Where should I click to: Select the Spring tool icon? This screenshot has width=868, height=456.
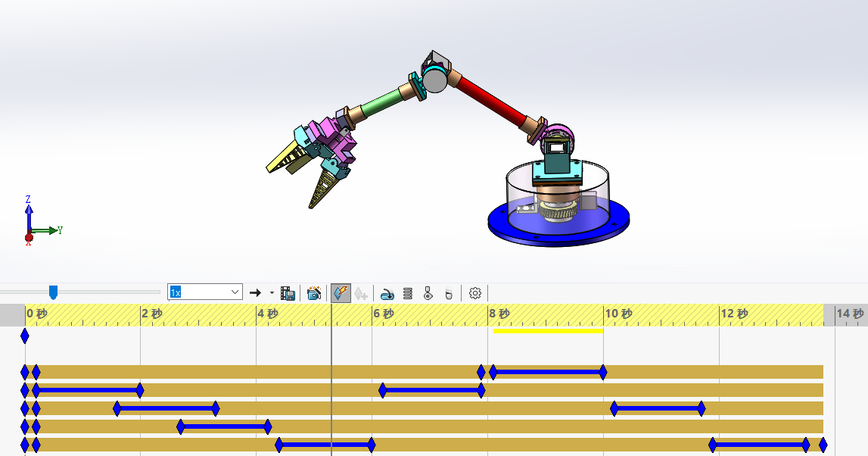[x=408, y=293]
